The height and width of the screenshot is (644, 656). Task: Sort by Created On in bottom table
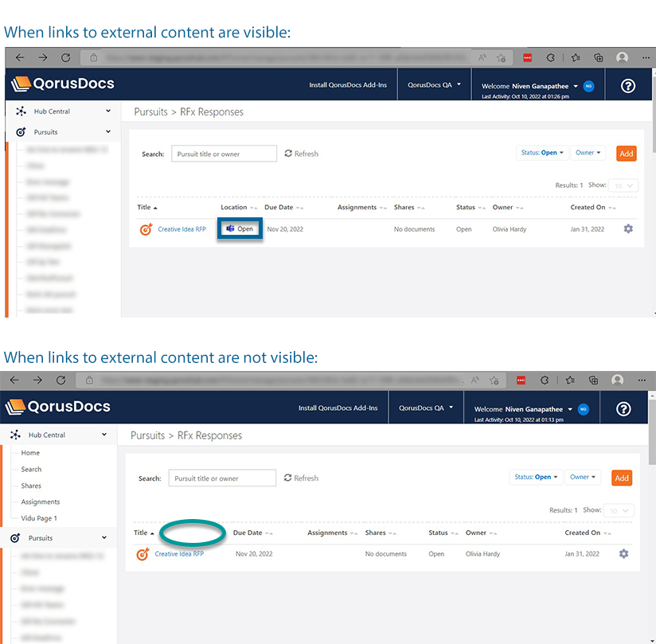(x=588, y=533)
